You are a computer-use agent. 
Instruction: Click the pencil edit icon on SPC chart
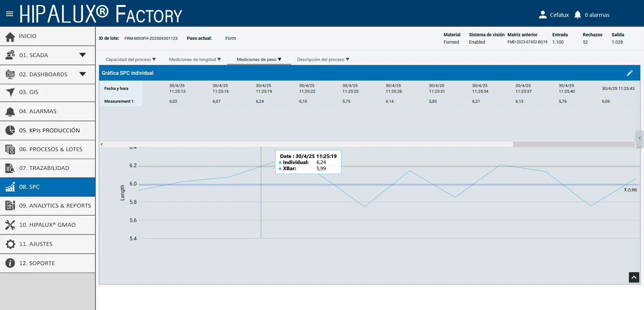pyautogui.click(x=629, y=73)
